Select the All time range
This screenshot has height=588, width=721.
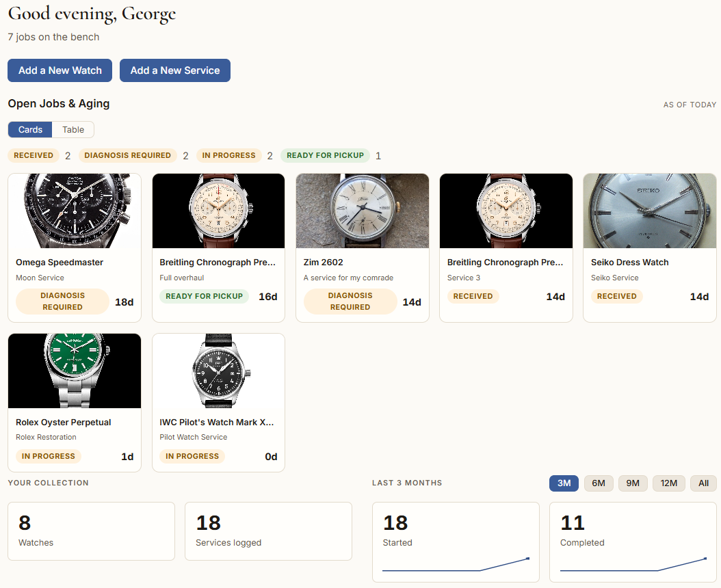pyautogui.click(x=703, y=483)
